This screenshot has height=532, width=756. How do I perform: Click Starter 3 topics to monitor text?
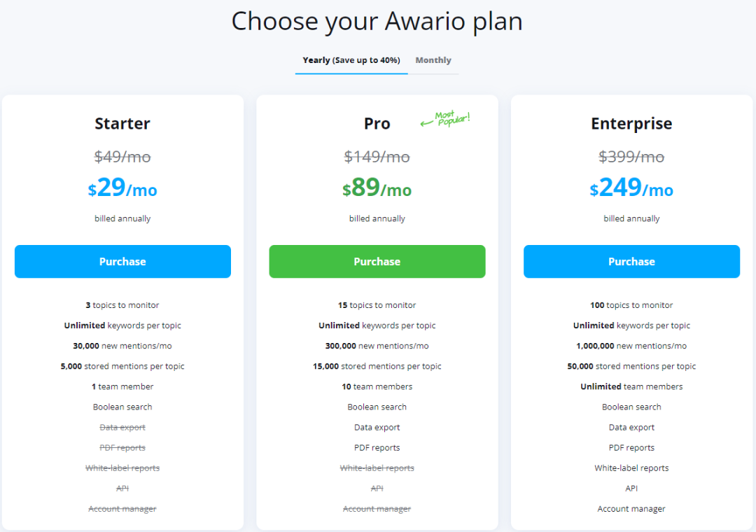[122, 305]
